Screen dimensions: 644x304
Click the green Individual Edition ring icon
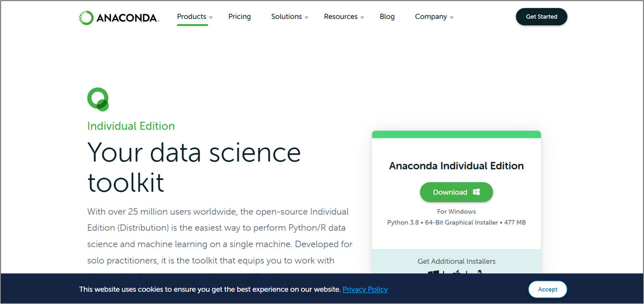click(98, 99)
